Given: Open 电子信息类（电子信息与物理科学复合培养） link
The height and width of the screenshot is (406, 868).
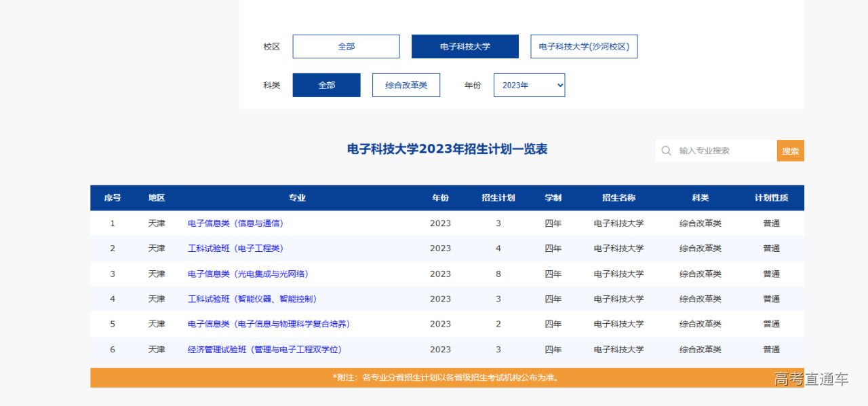Looking at the screenshot, I should click(269, 324).
